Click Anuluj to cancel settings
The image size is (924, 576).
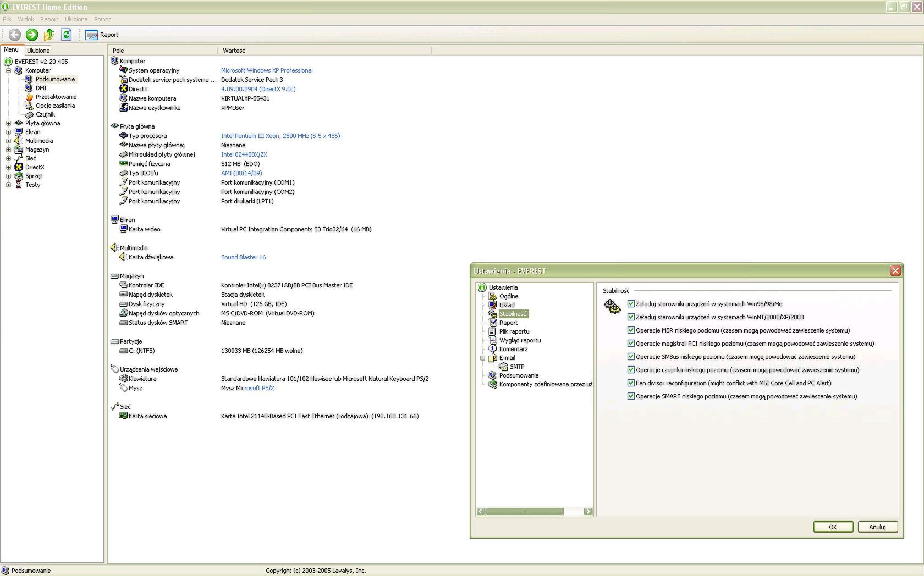(877, 527)
